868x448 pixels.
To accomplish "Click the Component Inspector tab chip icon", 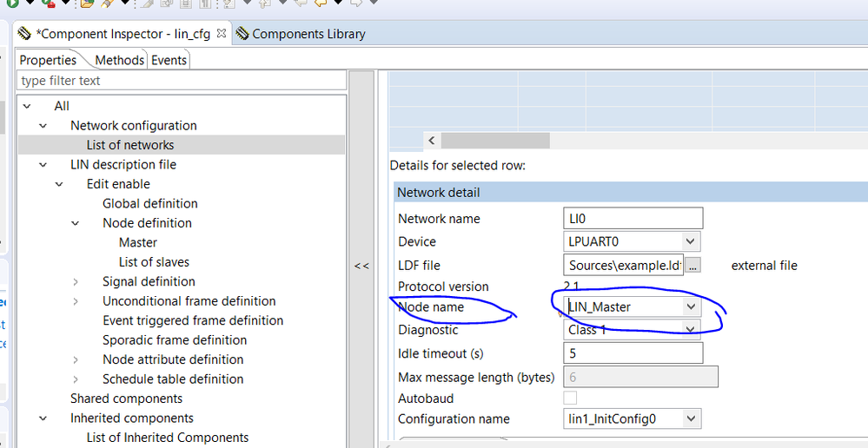I will pos(24,34).
